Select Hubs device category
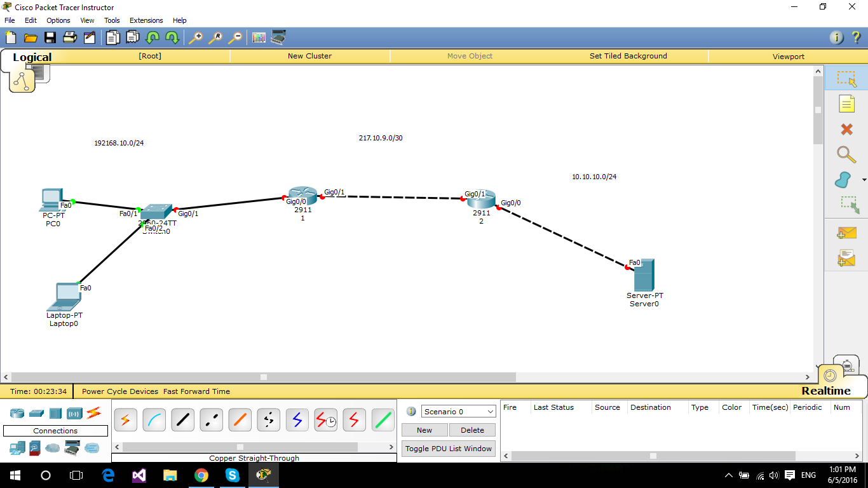Screen dimensions: 868x488 point(55,414)
